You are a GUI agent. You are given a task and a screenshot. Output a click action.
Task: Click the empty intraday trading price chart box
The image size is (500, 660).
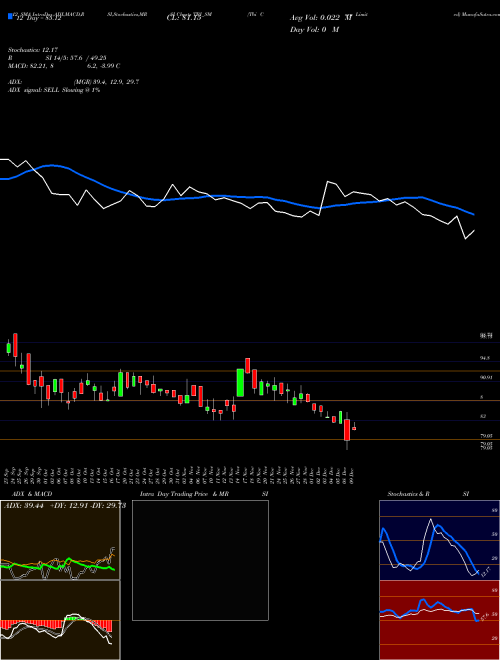point(200,560)
